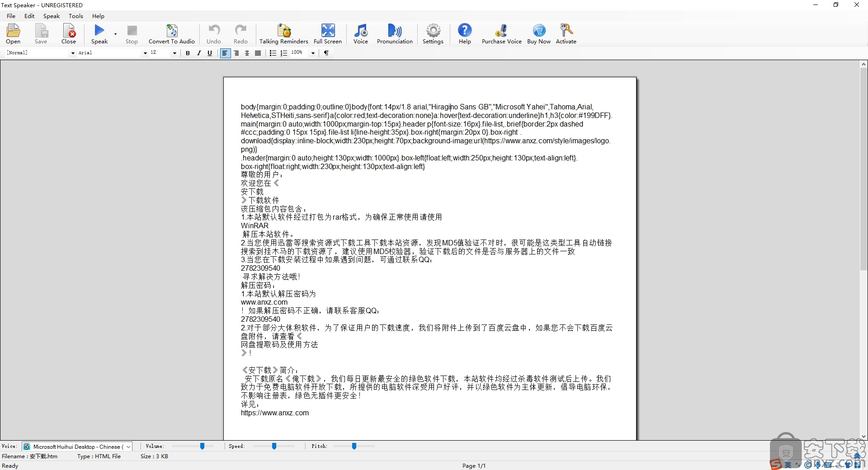Apply numbered list formatting
This screenshot has height=470, width=868.
[284, 53]
